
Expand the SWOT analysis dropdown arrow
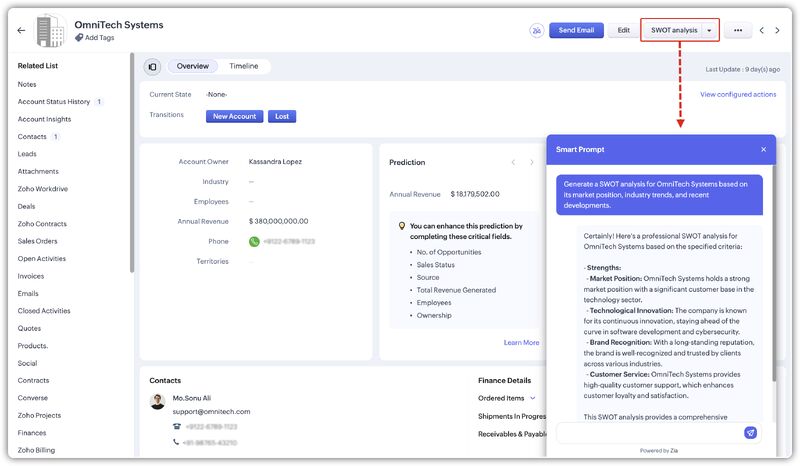(x=709, y=31)
